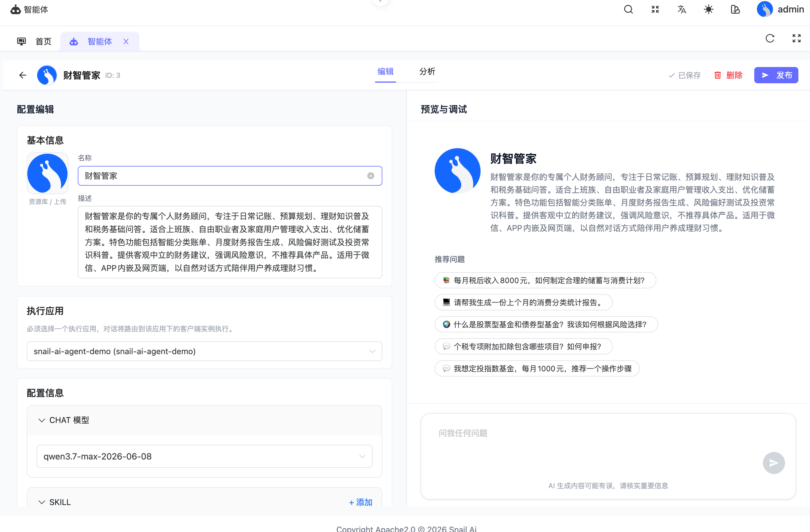Click the monitor icon beside 首页
Viewport: 810px width, 532px height.
(21, 41)
